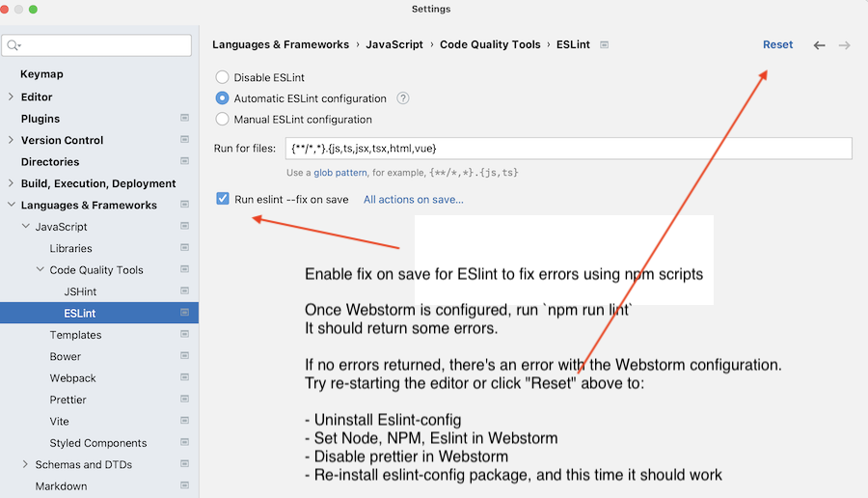The width and height of the screenshot is (868, 498).
Task: Expand the Schemas and DTDs node
Action: tap(25, 463)
